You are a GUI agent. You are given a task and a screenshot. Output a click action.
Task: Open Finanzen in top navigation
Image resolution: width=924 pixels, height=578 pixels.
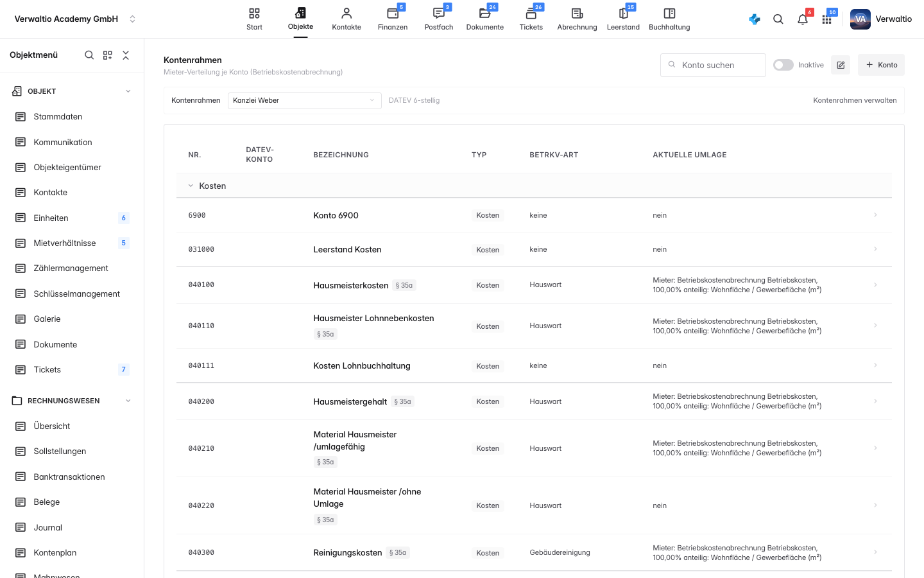393,19
